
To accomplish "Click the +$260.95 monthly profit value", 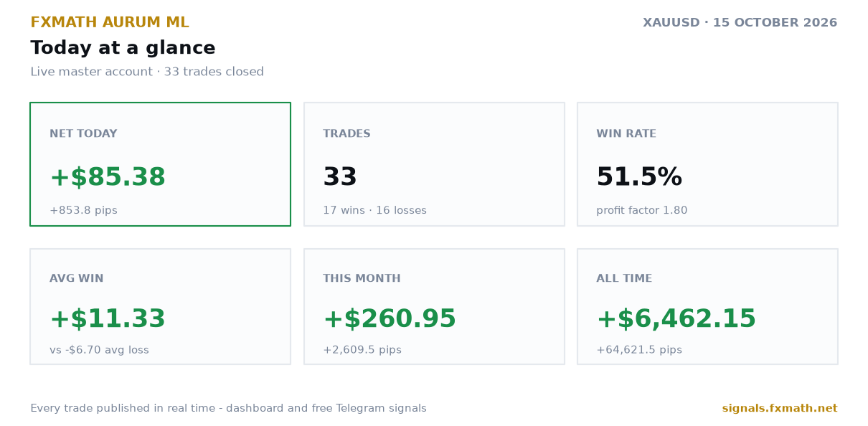I will click(390, 319).
